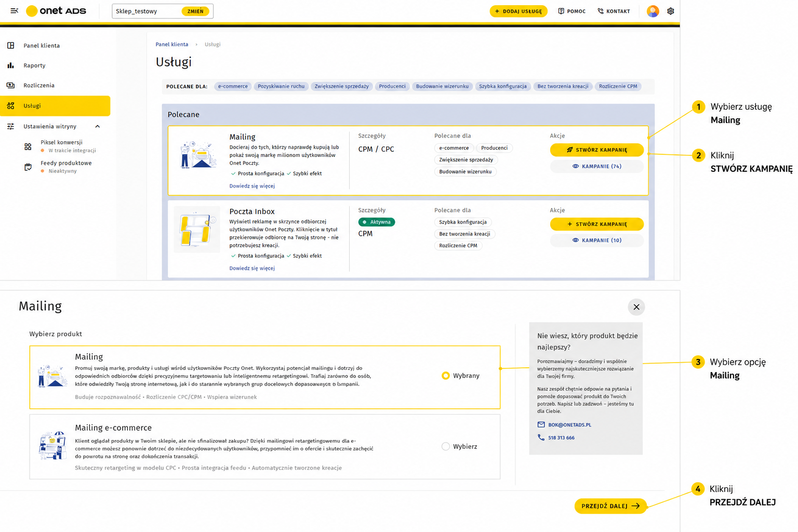Open Piksel konwersji settings
The image size is (798, 532).
[61, 142]
